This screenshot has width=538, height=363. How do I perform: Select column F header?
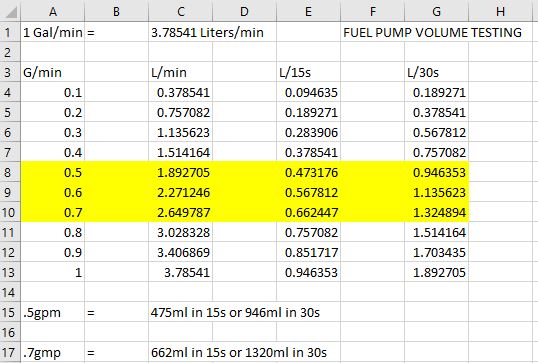click(372, 11)
